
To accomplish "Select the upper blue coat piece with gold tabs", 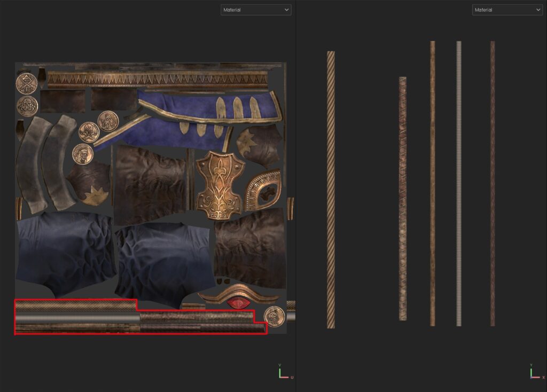I will click(209, 107).
